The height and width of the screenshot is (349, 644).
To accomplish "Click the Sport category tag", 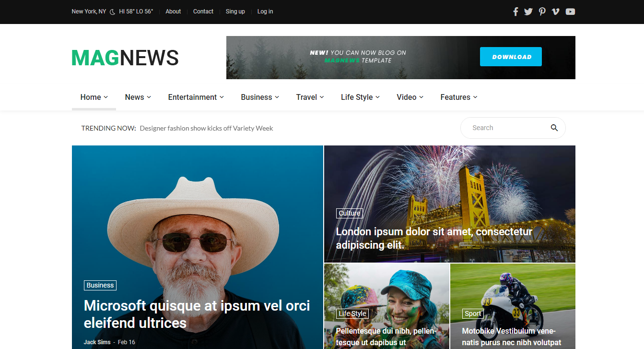I will pyautogui.click(x=473, y=313).
